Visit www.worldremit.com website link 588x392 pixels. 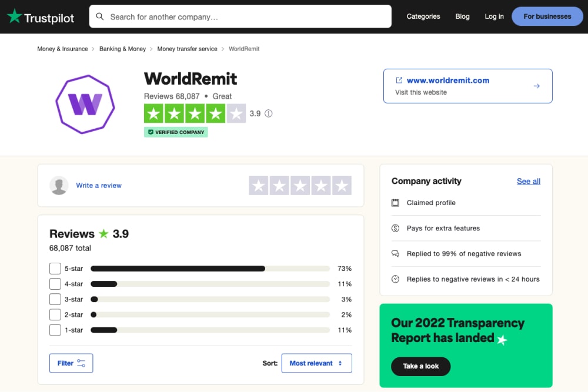(447, 80)
